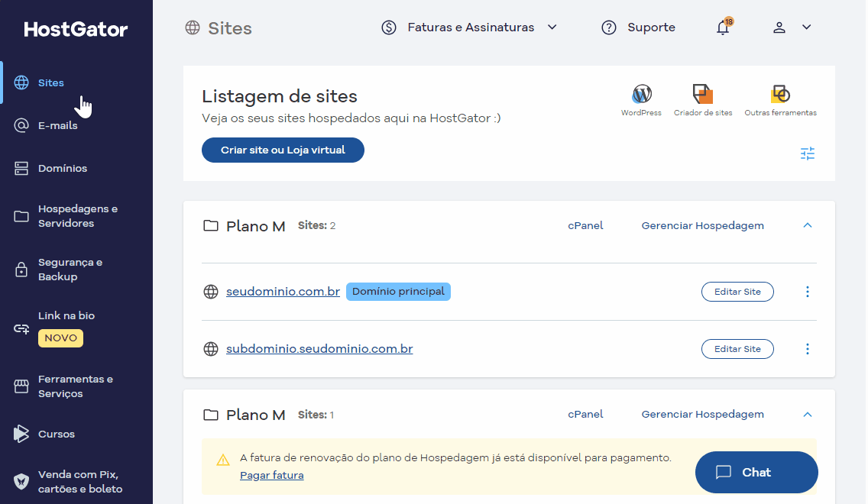This screenshot has width=868, height=504.
Task: Go to Domínios section
Action: pyautogui.click(x=63, y=168)
